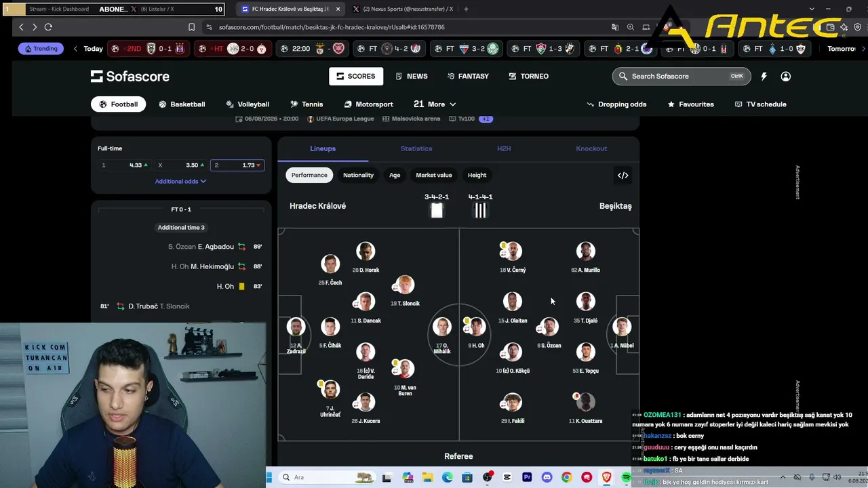Select the Nationality lineup filter
Screen dimensions: 868x488
[358, 176]
